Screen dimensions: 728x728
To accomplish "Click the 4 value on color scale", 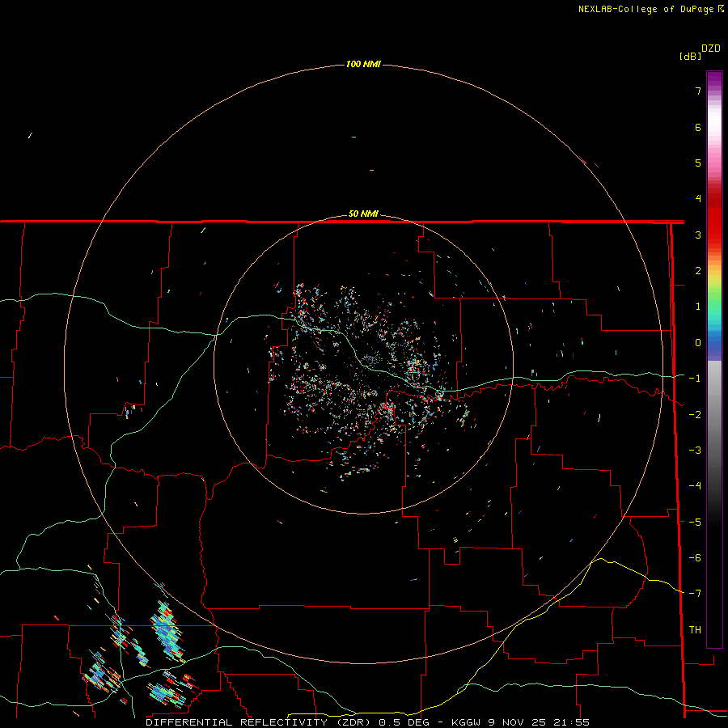I will pos(698,199).
